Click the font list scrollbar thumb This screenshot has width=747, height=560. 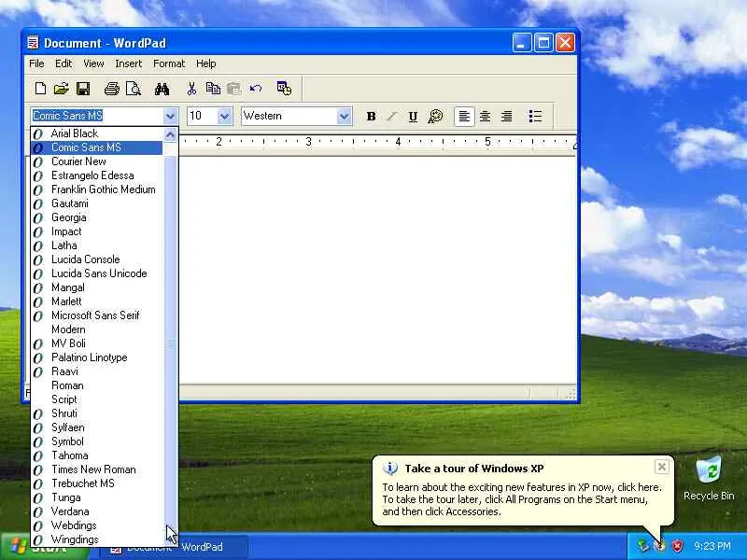click(x=170, y=343)
